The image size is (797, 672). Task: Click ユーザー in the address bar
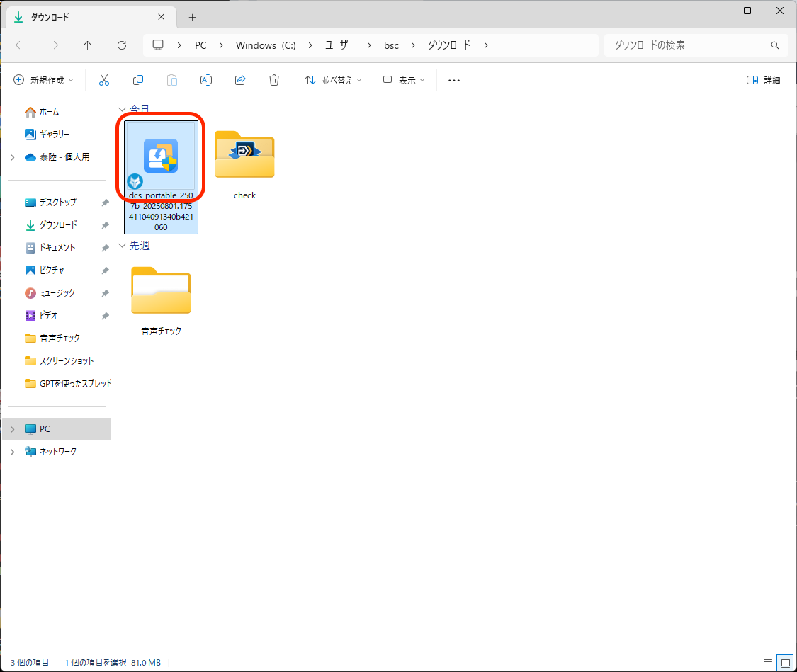click(339, 45)
